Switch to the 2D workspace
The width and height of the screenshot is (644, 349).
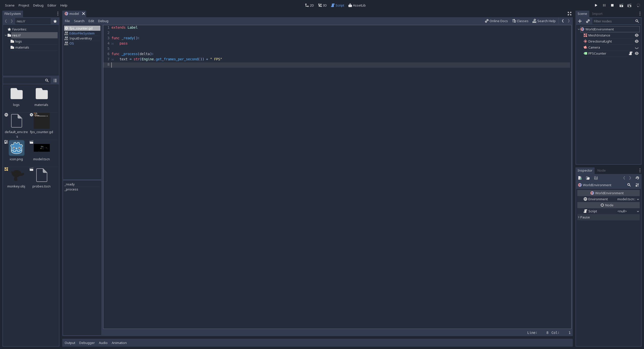[309, 5]
